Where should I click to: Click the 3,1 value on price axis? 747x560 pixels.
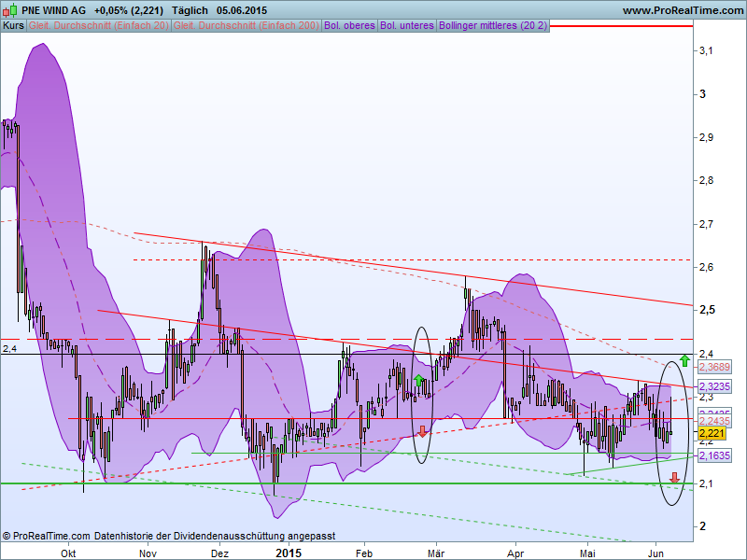(x=706, y=50)
